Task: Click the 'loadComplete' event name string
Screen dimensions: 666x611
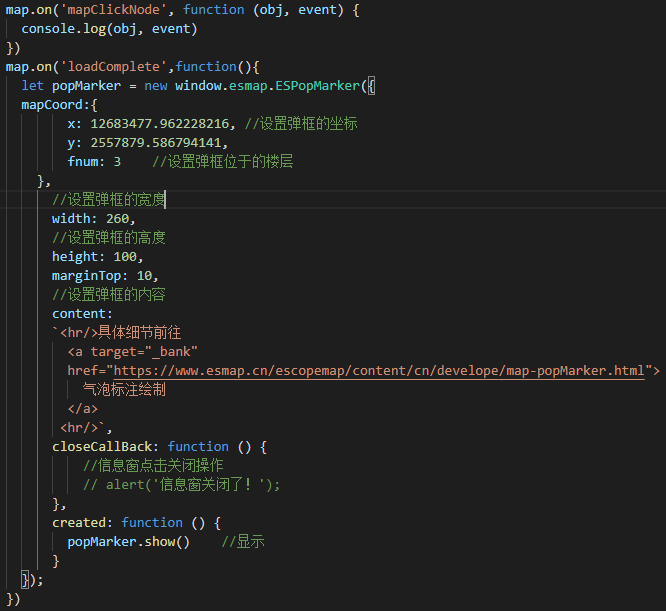Action: tap(113, 67)
